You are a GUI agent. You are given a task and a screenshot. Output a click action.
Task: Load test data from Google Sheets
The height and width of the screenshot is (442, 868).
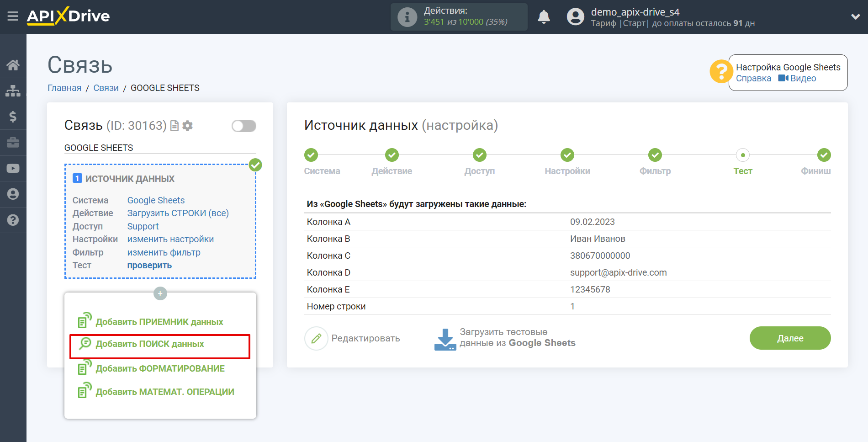517,338
